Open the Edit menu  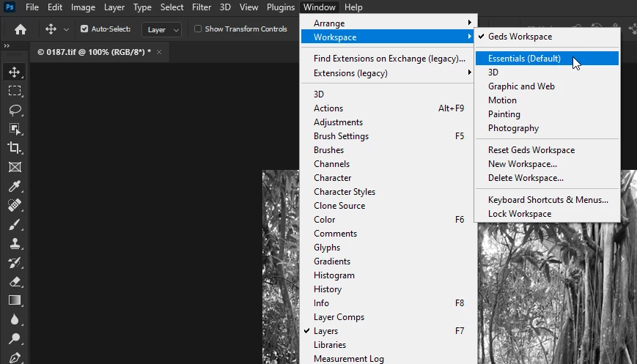pyautogui.click(x=55, y=7)
